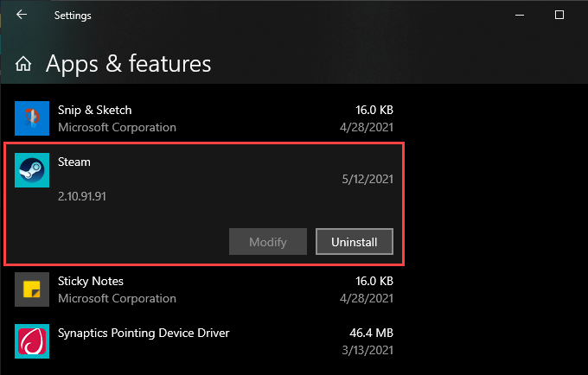Click the back arrow in title bar
588x375 pixels.
click(22, 15)
